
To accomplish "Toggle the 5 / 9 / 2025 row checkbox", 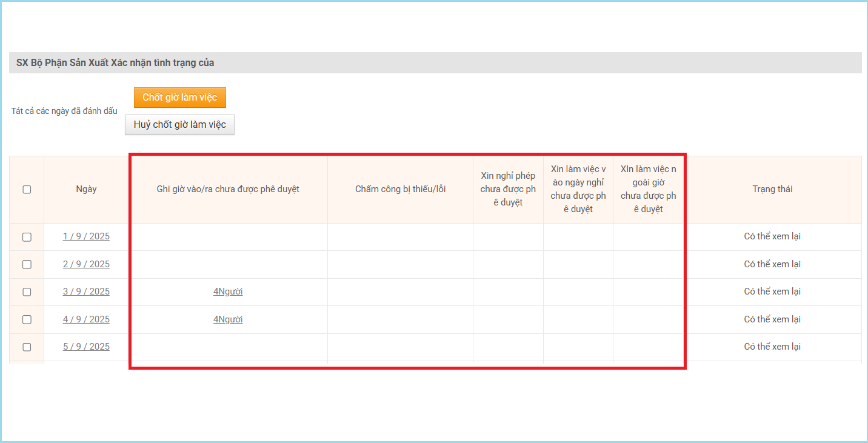I will pyautogui.click(x=27, y=347).
